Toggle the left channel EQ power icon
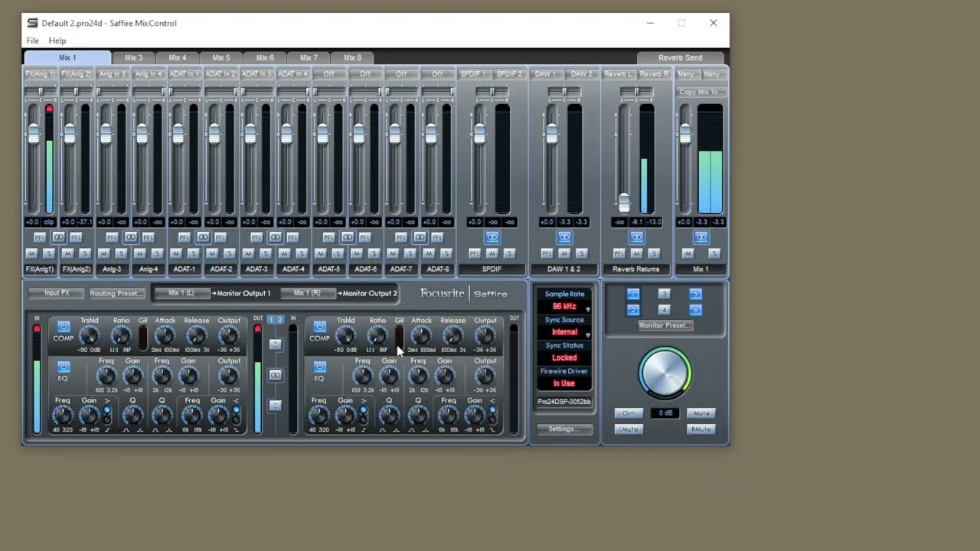Screen dimensions: 980x551 click(x=64, y=367)
